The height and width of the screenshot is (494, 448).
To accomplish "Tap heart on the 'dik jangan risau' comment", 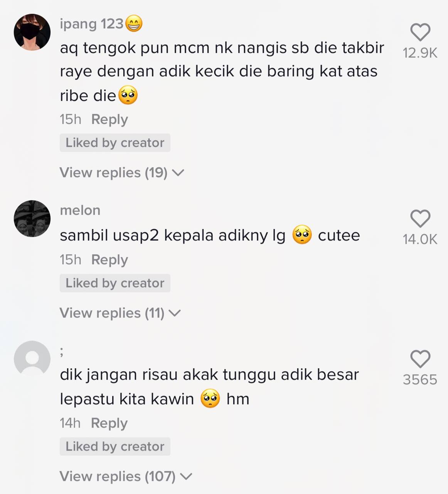I will point(420,359).
